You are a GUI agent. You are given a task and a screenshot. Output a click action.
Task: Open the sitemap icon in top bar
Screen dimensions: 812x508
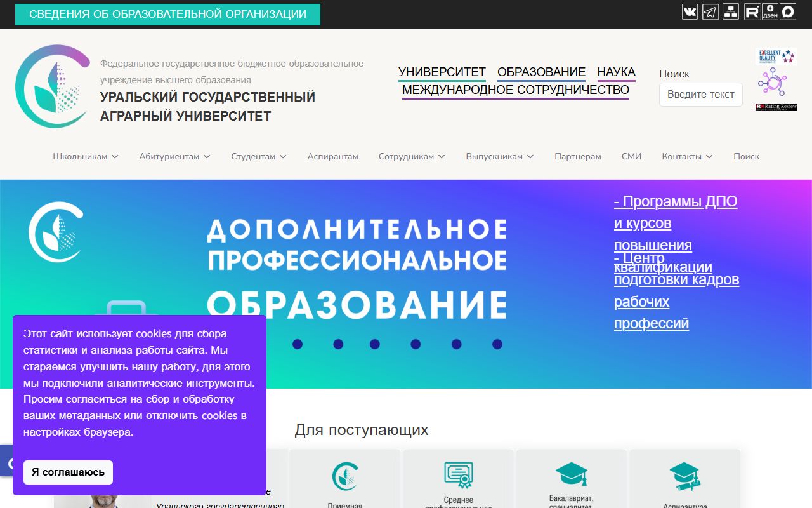731,11
